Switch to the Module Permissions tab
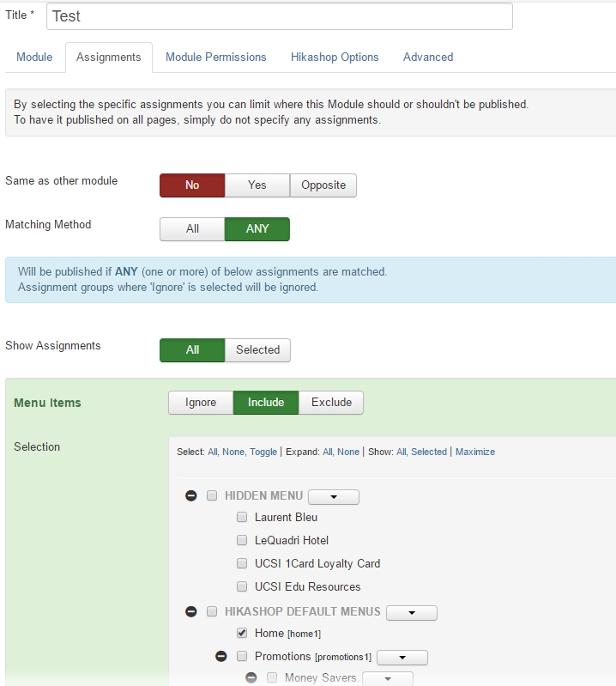The image size is (616, 686). 215,58
